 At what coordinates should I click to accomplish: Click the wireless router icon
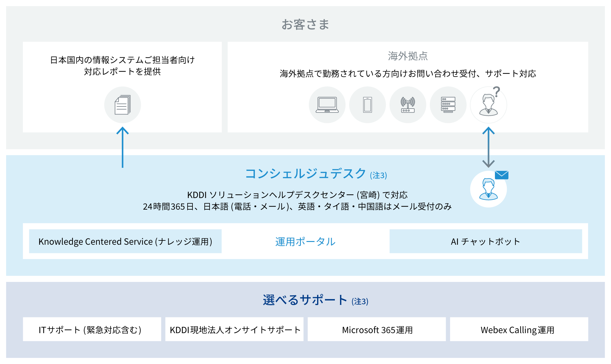tap(408, 105)
